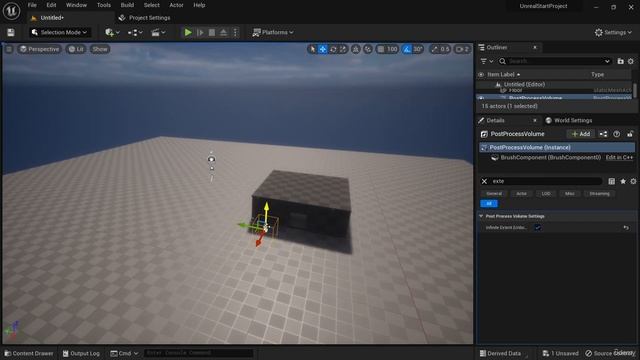This screenshot has width=640, height=360.
Task: Create a new Outliner folder icon
Action: pos(620,61)
